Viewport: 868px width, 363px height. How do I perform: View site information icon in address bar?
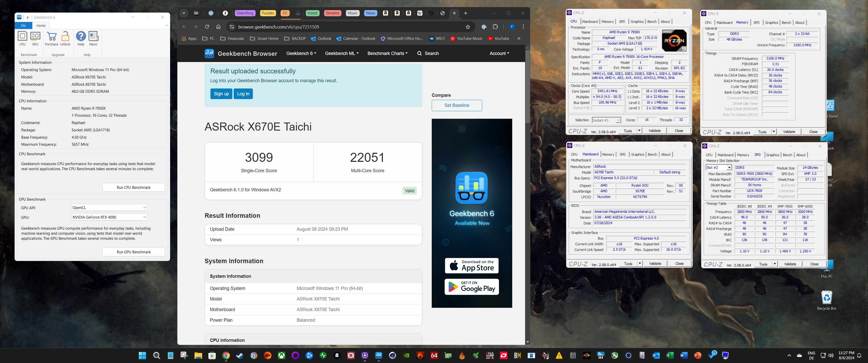click(231, 27)
